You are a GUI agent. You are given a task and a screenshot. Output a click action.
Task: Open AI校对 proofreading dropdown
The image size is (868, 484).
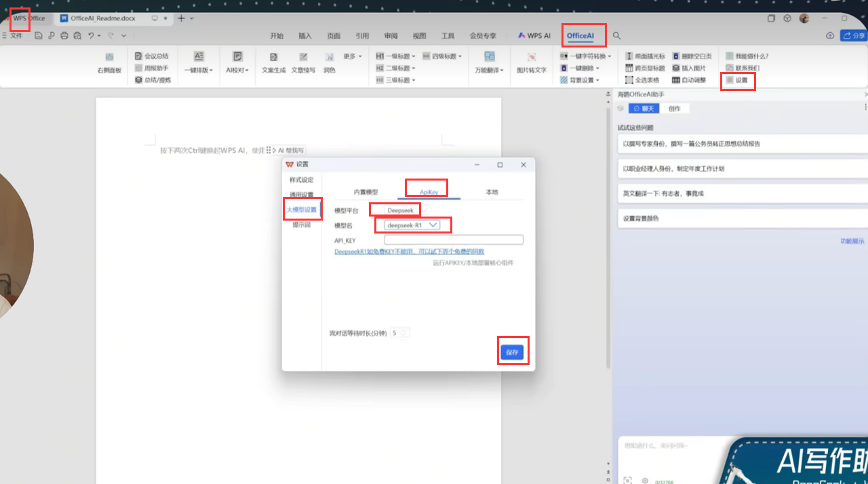(x=237, y=63)
